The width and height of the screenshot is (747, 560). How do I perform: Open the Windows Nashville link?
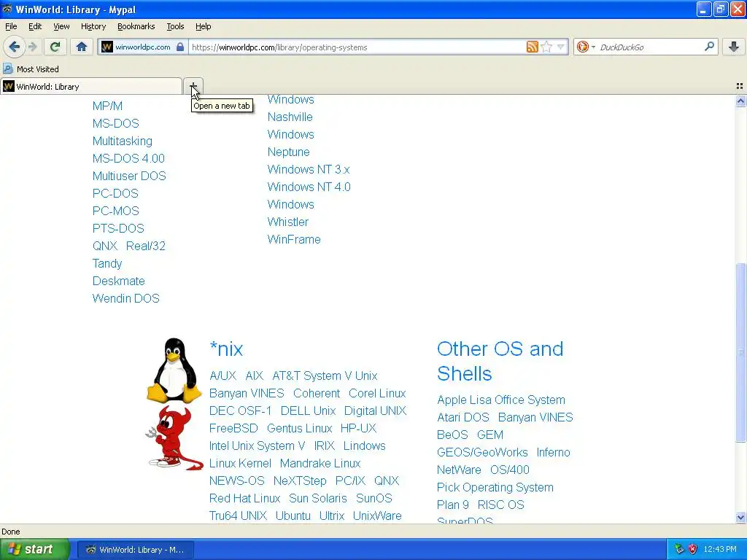(290, 108)
